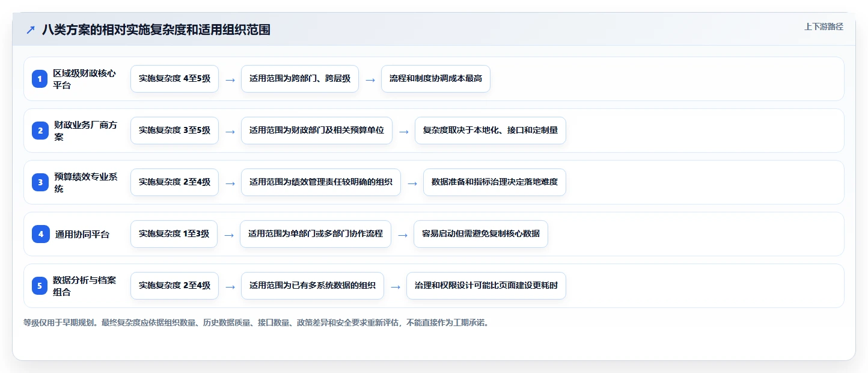Viewport: 868px width, 373px height.
Task: Click the number 2 badge
Action: 40,131
